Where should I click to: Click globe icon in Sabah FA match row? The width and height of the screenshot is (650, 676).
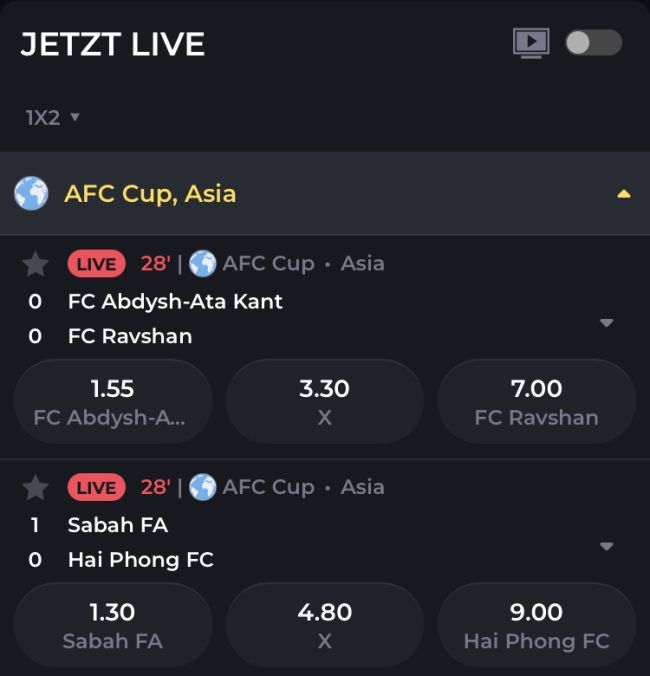[203, 488]
